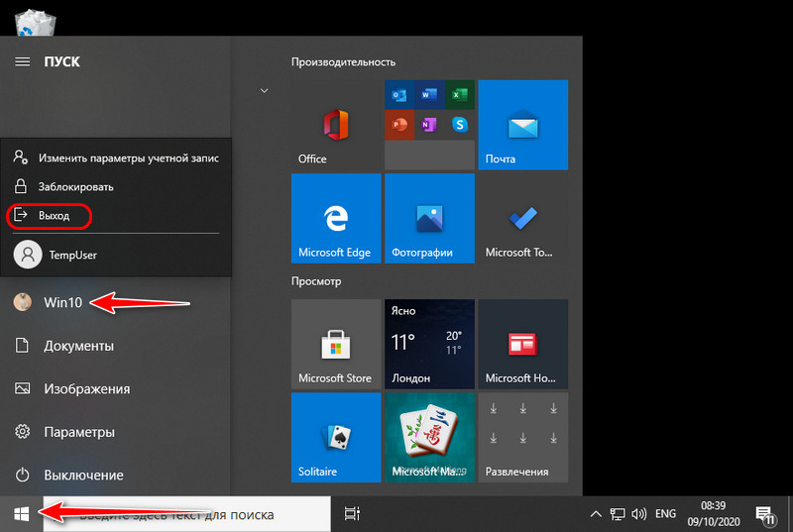Click the Просмотр group heading

(316, 281)
